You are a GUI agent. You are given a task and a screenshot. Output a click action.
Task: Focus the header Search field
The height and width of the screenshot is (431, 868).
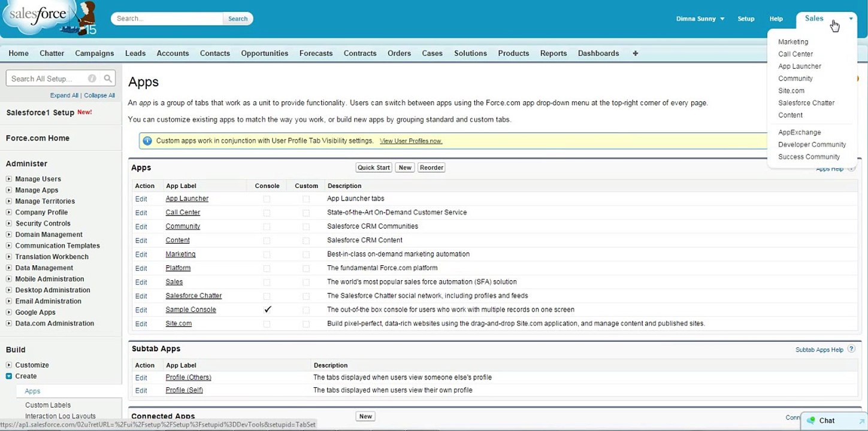(168, 19)
